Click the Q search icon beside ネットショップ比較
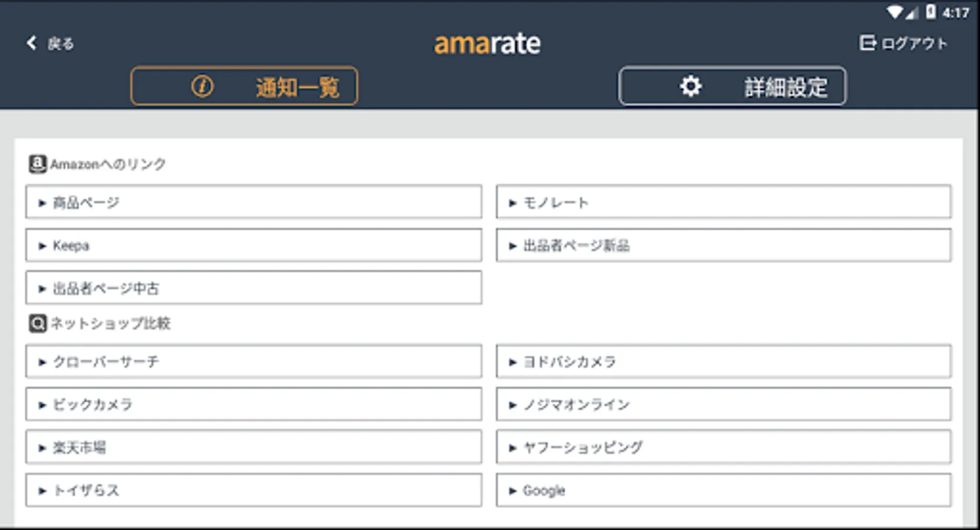This screenshot has height=530, width=980. click(37, 323)
